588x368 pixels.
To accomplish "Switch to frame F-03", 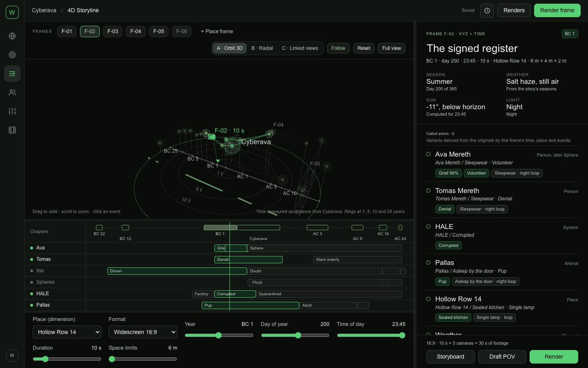I will [113, 31].
